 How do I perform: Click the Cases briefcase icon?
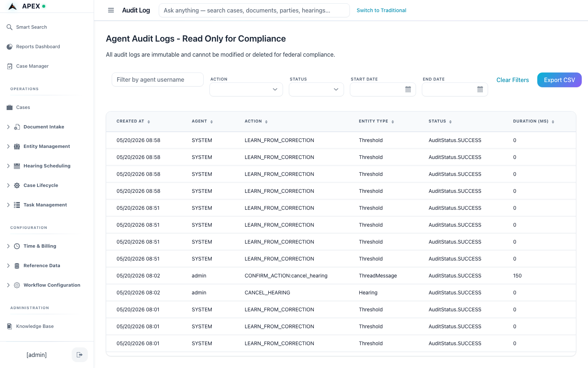click(10, 107)
